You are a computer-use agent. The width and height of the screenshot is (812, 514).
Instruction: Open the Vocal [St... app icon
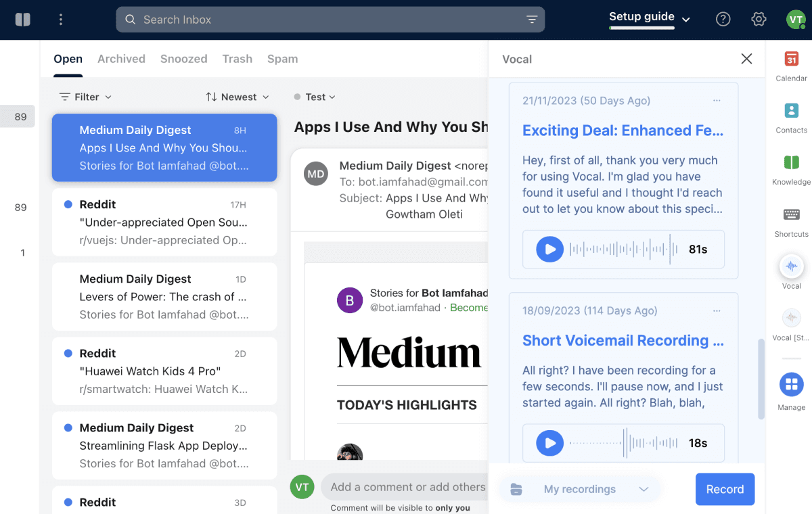pos(791,318)
